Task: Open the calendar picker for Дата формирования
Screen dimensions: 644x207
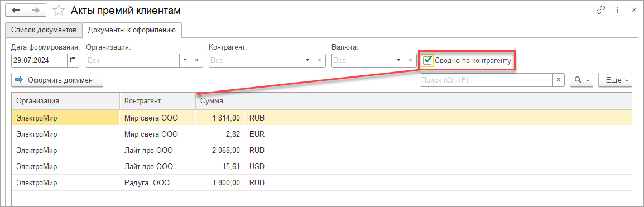Action: (x=73, y=60)
